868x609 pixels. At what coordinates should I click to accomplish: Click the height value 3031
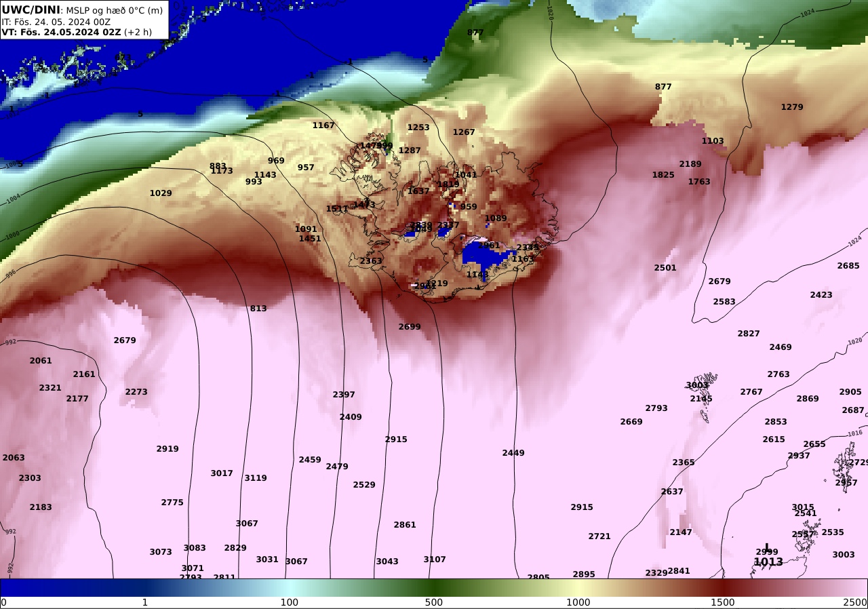tap(267, 559)
